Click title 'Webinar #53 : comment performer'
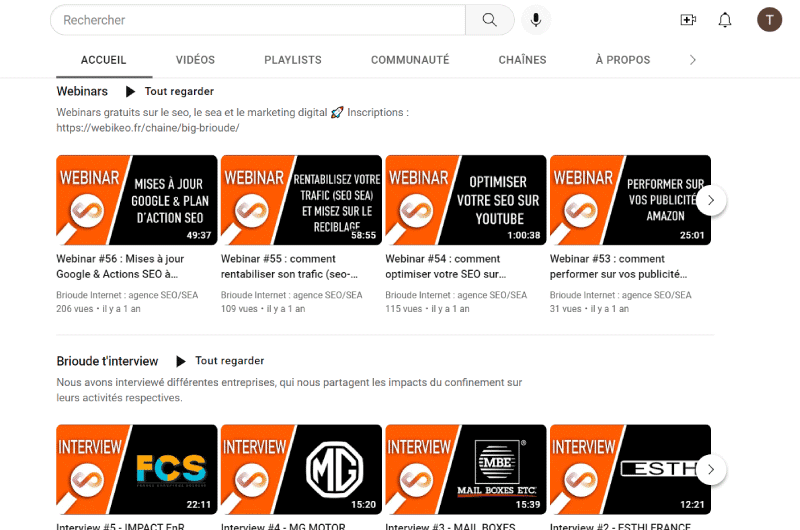Image resolution: width=800 pixels, height=530 pixels. (x=618, y=266)
